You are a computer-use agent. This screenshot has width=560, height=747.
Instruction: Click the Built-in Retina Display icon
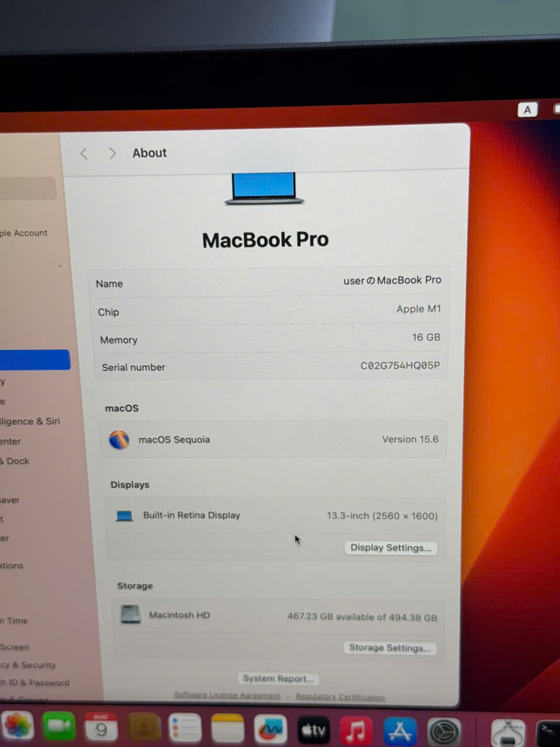coord(124,516)
